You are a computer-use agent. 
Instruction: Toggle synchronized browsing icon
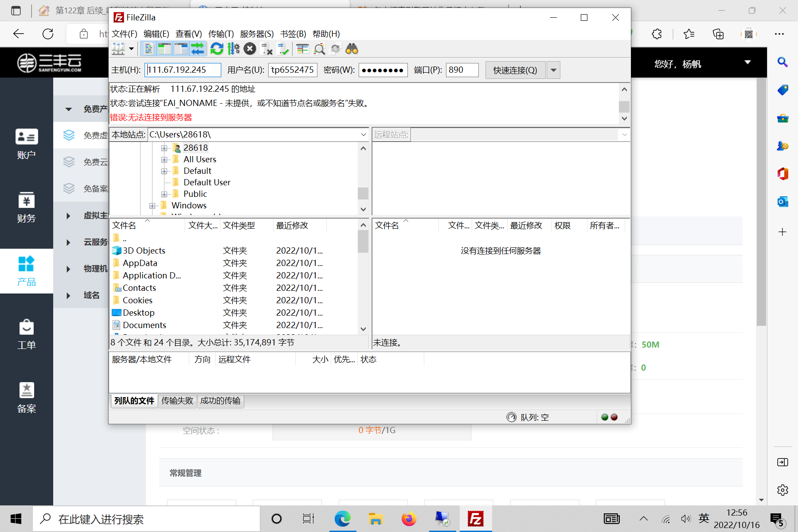point(336,49)
